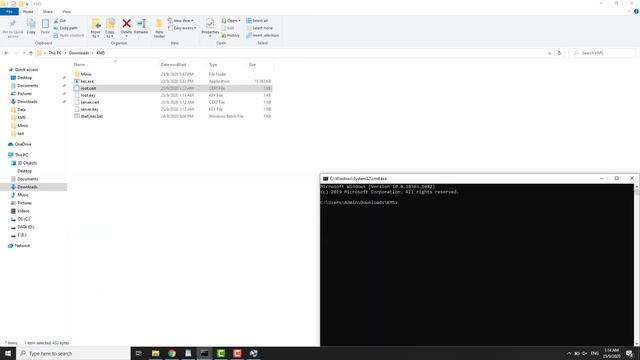Sort by the Size column header

tap(252, 64)
